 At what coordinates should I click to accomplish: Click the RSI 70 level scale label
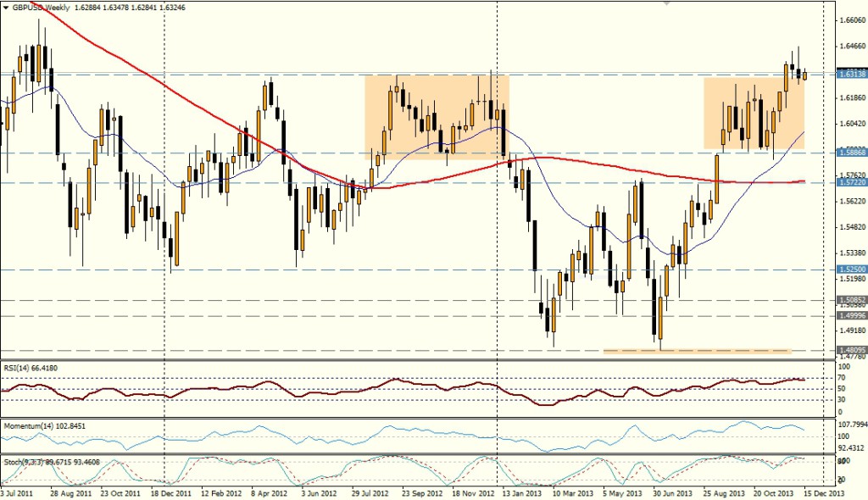click(841, 378)
